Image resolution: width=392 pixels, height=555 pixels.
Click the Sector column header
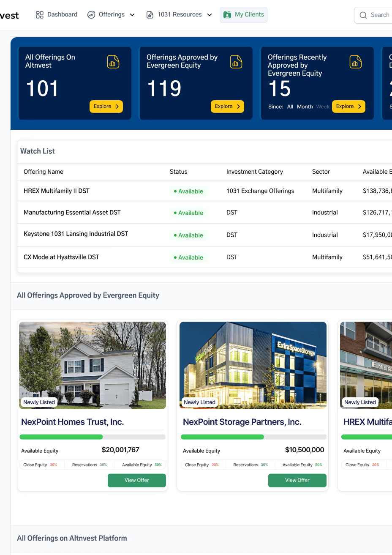pos(321,172)
